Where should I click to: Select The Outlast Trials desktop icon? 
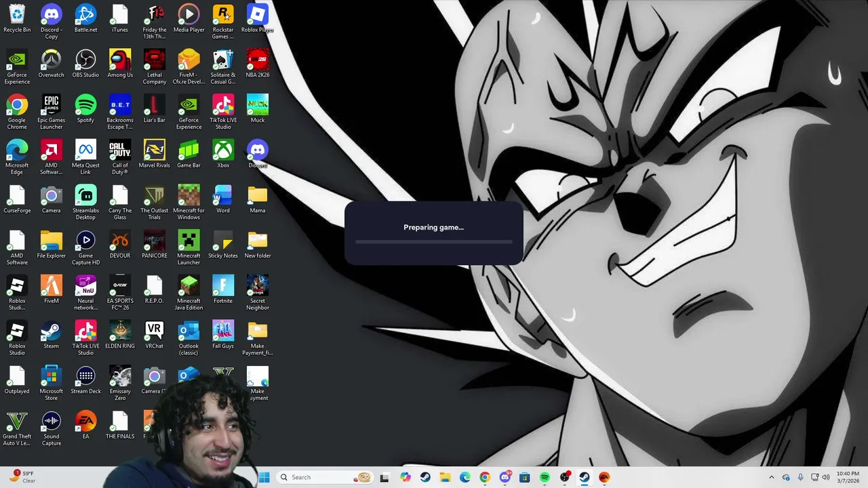pos(155,203)
